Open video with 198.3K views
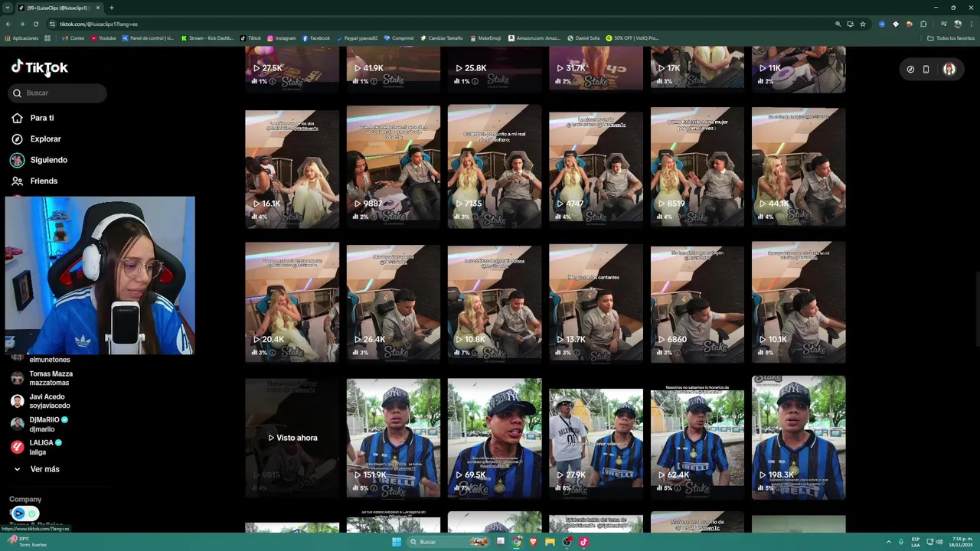Screen dimensions: 980x551 point(799,438)
